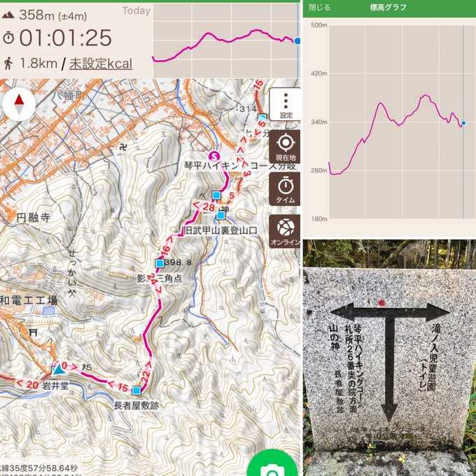Tap the compass north indicator
This screenshot has height=476, width=476.
coord(19,104)
